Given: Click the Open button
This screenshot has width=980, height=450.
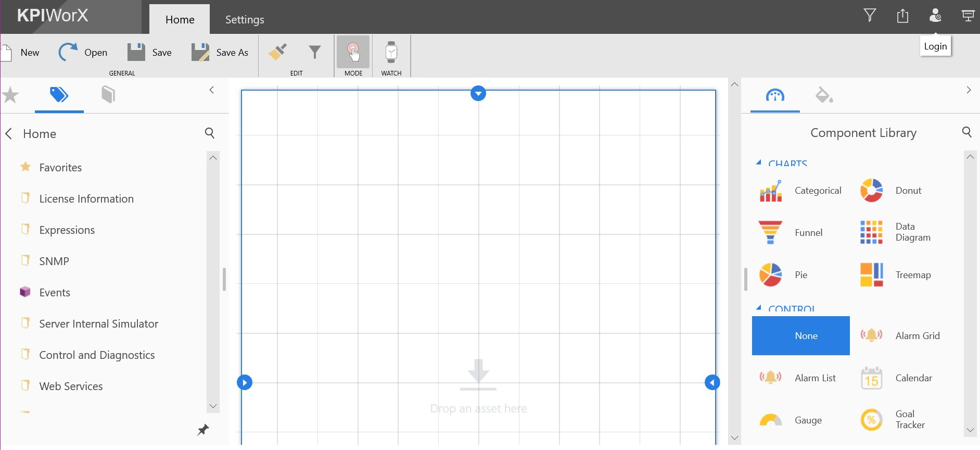Looking at the screenshot, I should tap(83, 53).
